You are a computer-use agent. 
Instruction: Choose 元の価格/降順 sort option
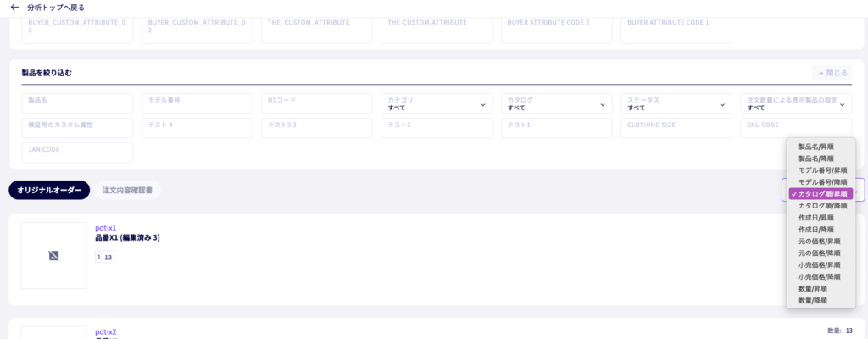[821, 253]
